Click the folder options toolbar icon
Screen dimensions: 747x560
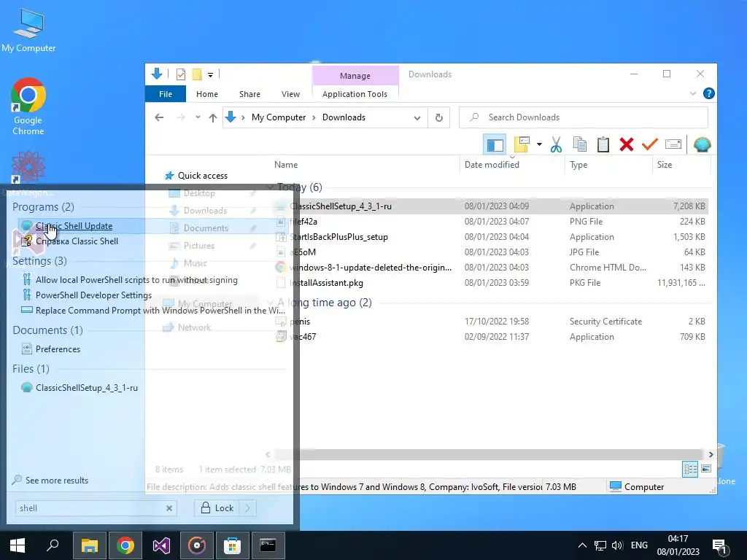click(x=522, y=145)
